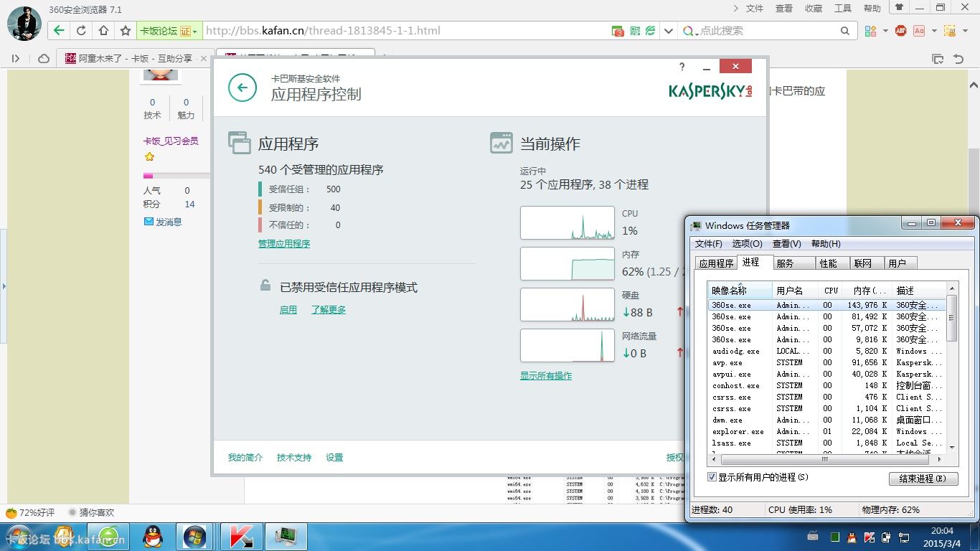The width and height of the screenshot is (980, 551).
Task: Click the cloud icon left of the tabs
Action: (44, 58)
